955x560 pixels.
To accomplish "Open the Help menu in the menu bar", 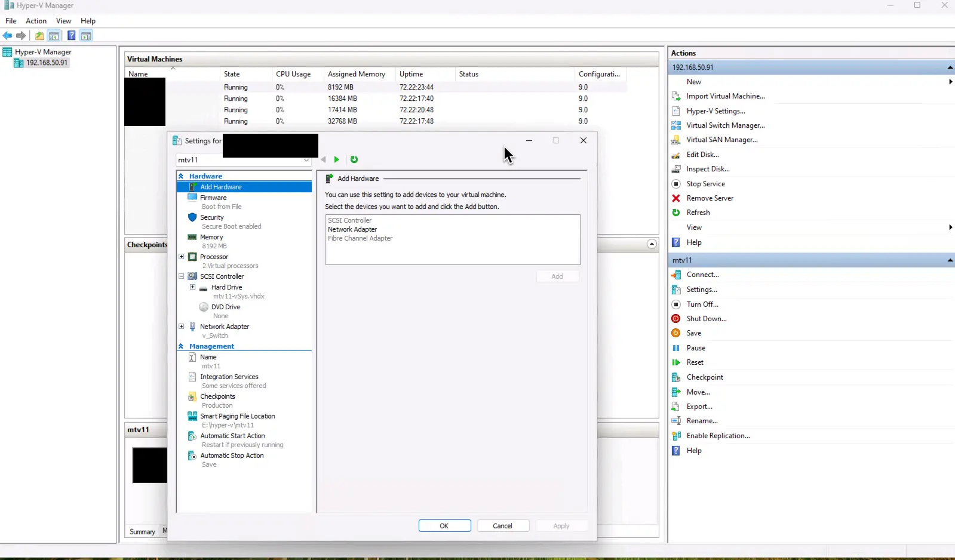I will (88, 21).
